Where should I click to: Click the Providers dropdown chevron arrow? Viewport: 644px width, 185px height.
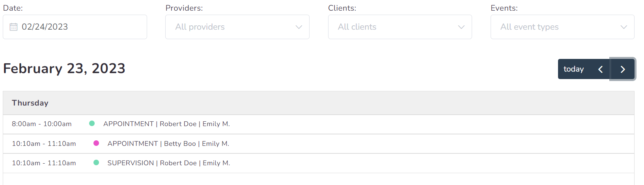coord(299,27)
